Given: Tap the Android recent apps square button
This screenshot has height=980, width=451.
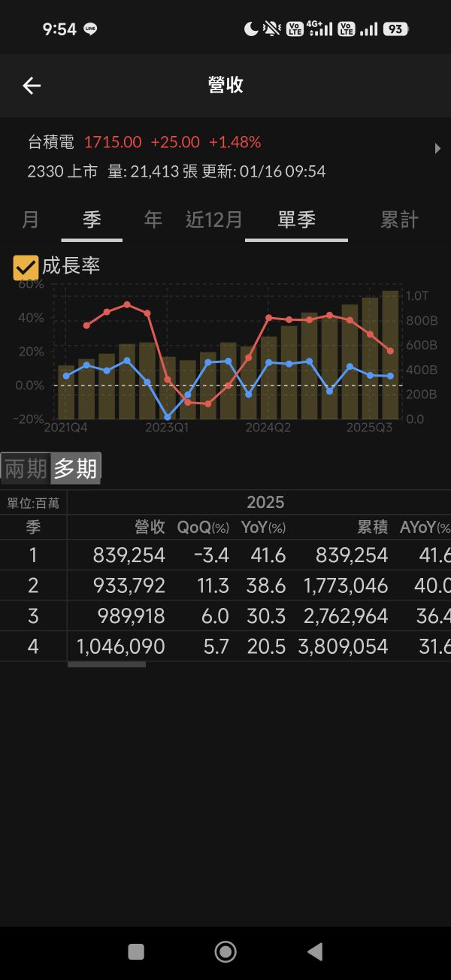Looking at the screenshot, I should 136,951.
